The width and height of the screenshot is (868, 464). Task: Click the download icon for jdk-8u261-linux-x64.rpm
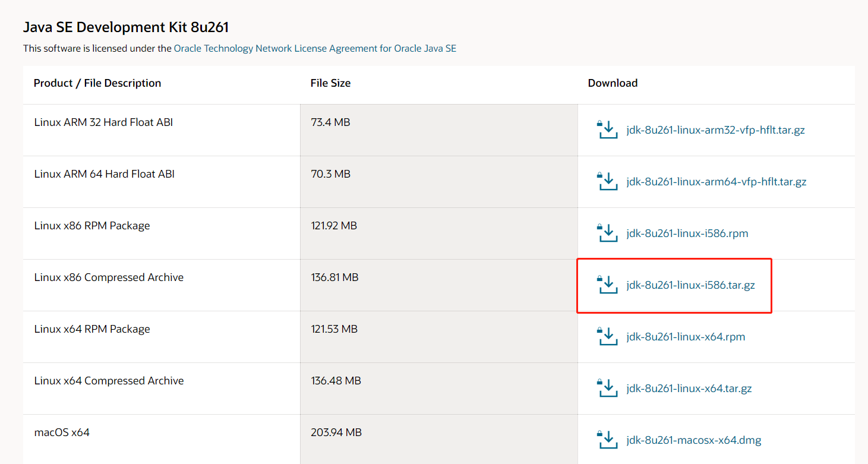click(607, 336)
